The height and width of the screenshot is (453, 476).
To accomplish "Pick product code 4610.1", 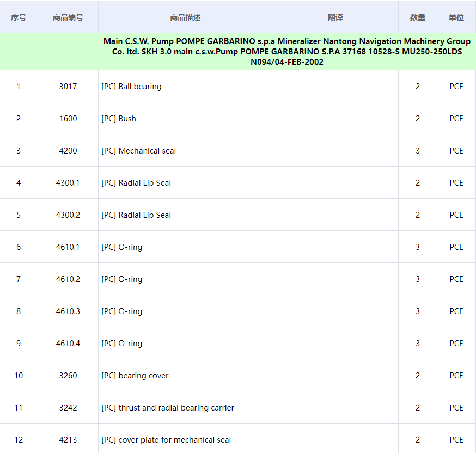I will pos(68,247).
